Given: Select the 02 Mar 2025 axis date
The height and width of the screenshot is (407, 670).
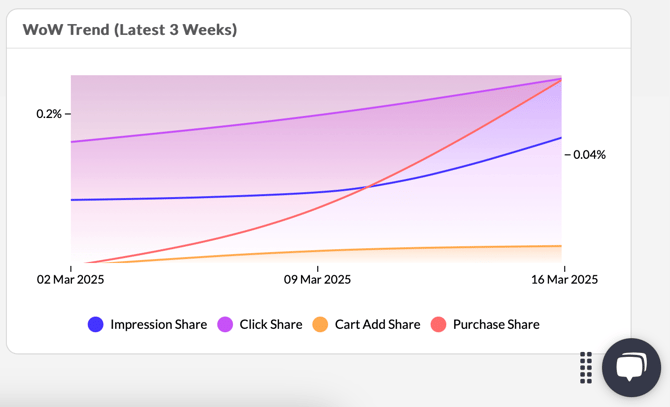Looking at the screenshot, I should pyautogui.click(x=71, y=280).
